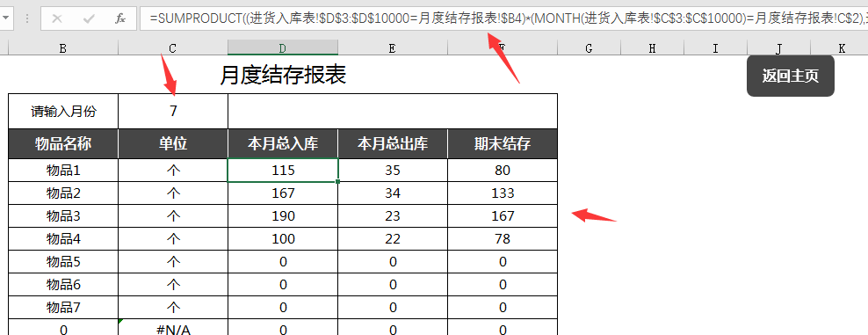Viewport: 868px width, 335px height.
Task: Select the 期末结存 cell for 物品7
Action: coord(503,307)
